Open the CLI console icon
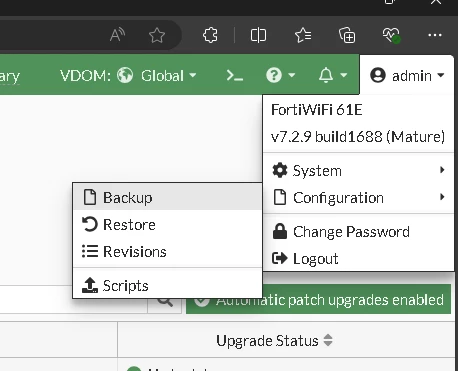 pyautogui.click(x=235, y=76)
